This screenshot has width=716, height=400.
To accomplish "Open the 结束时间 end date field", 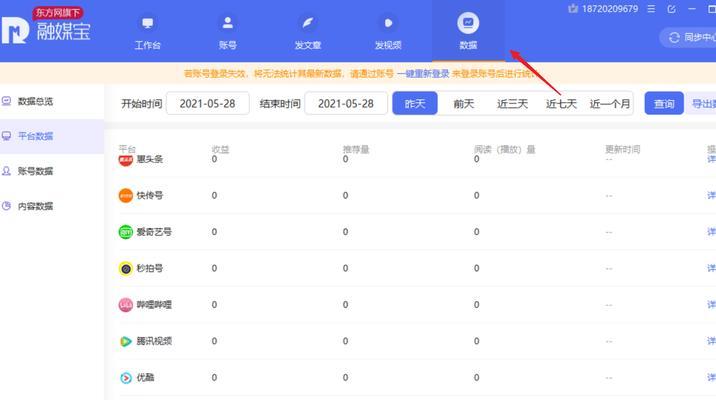I will tap(346, 104).
